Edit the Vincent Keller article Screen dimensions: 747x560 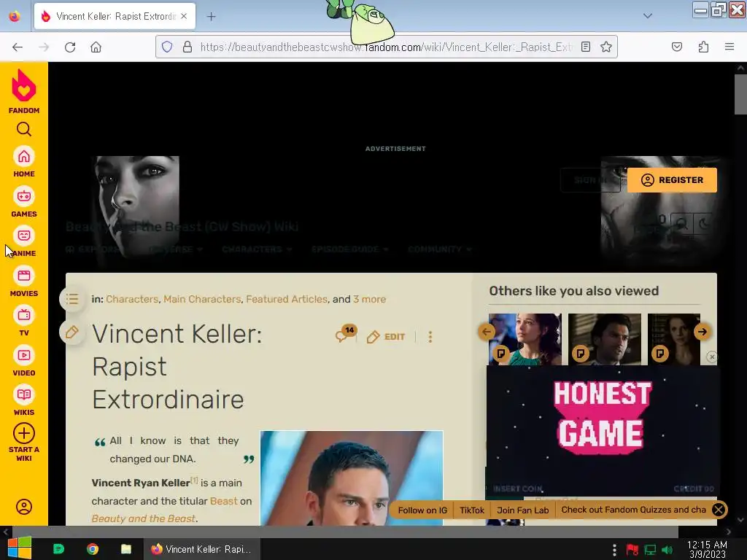[x=386, y=337]
